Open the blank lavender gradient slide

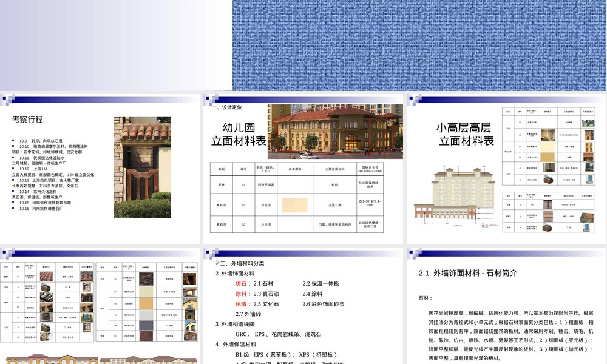[116, 45]
